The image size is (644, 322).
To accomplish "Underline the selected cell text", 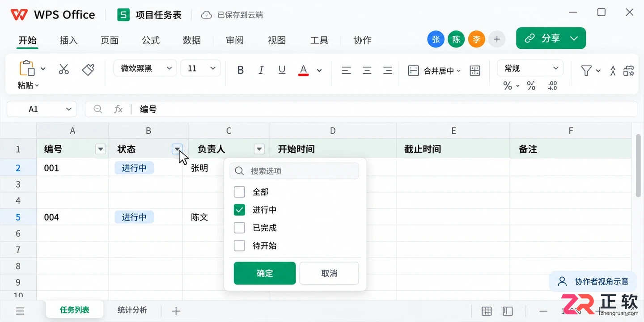I will click(282, 70).
